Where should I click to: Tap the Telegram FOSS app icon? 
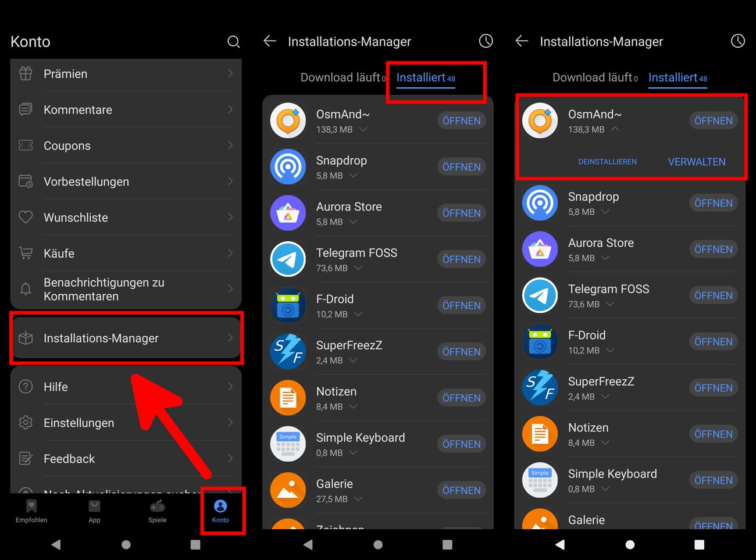[288, 259]
